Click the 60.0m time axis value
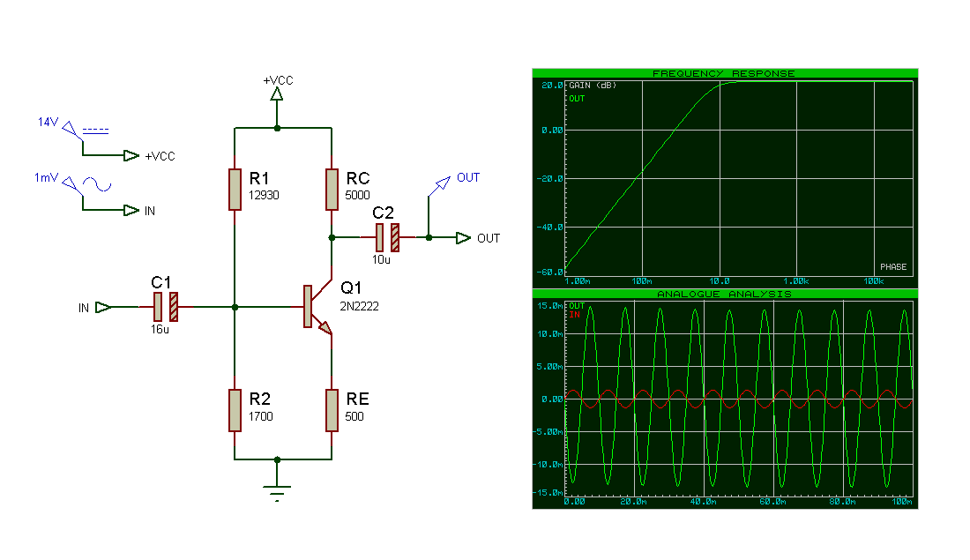Screen dimensions: 970x560 pyautogui.click(x=772, y=502)
